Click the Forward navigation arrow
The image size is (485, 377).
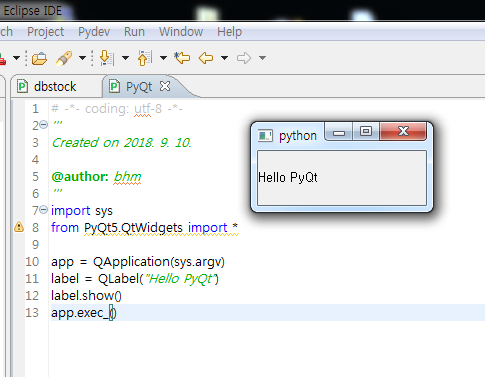pos(244,58)
